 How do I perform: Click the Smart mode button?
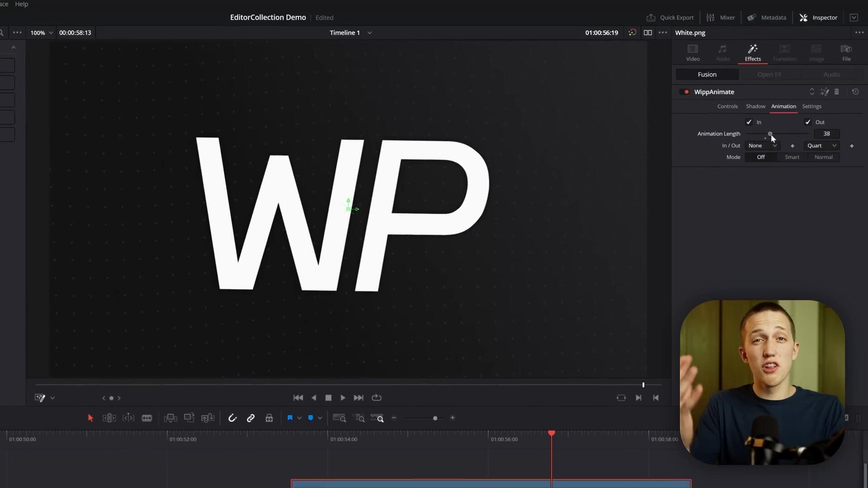[792, 157]
